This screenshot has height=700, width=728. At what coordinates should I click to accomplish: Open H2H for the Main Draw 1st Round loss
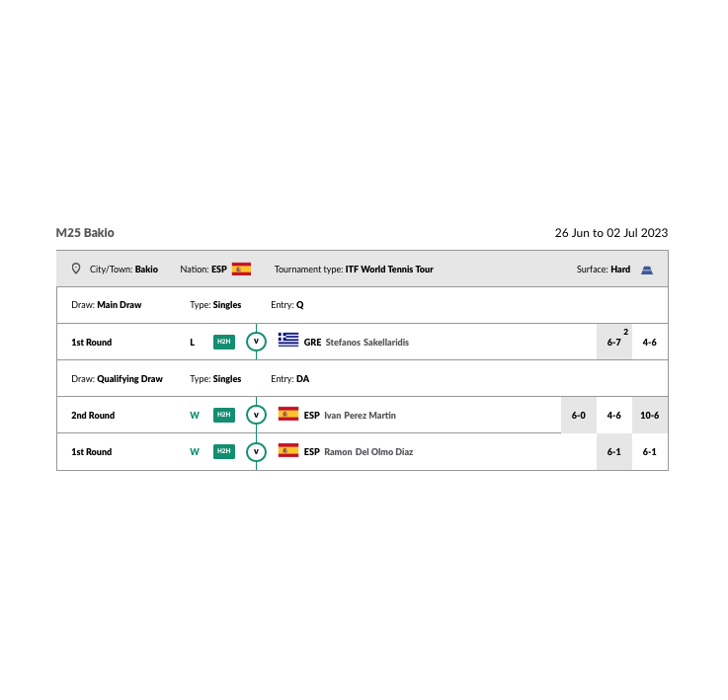[x=224, y=342]
